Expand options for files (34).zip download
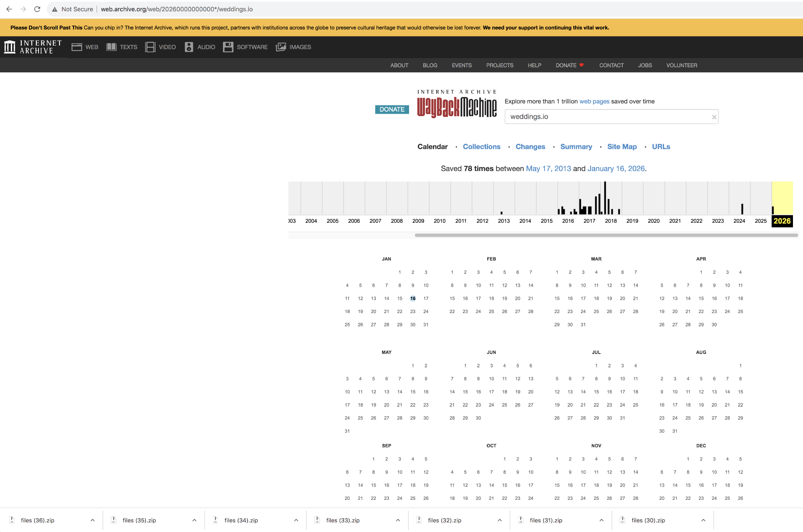The width and height of the screenshot is (803, 532). 296,520
